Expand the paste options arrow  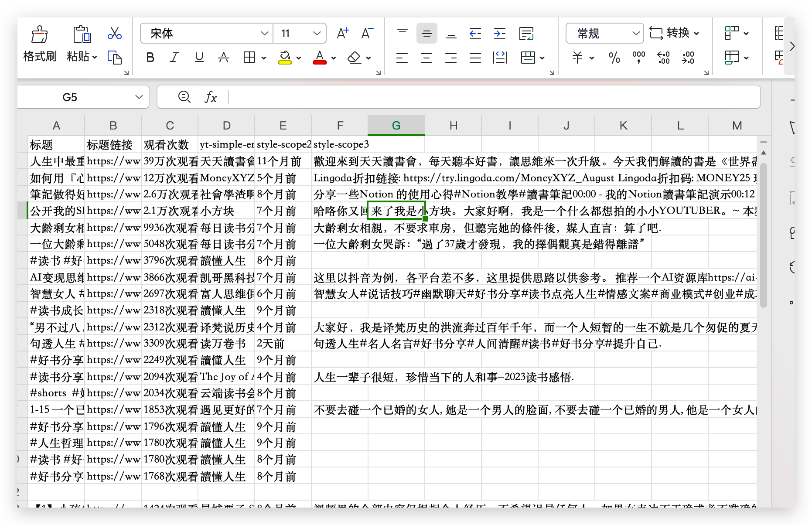pyautogui.click(x=95, y=57)
